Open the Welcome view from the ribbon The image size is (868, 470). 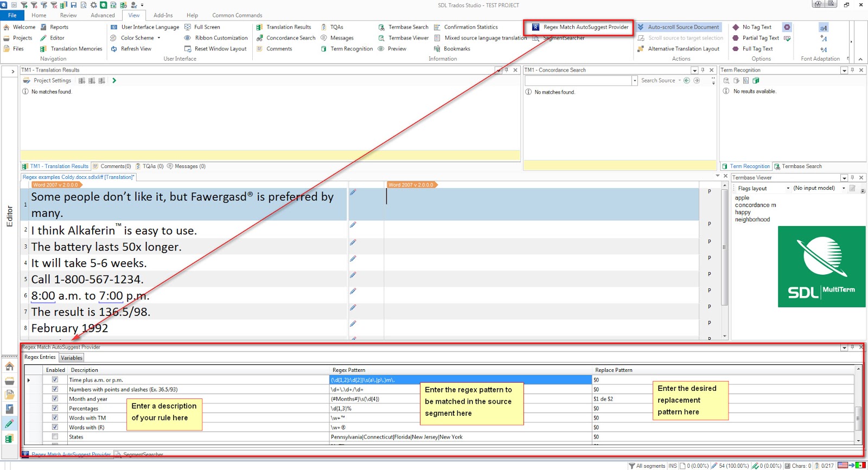pyautogui.click(x=20, y=27)
